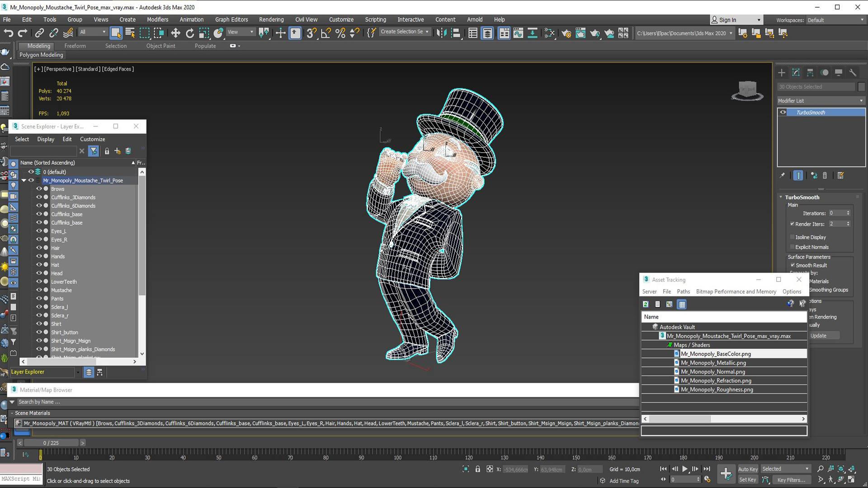Collapse Mr_Monopoly_Moustache_Twirl_Pose layer
Screen dimensions: 868x488
click(x=24, y=180)
